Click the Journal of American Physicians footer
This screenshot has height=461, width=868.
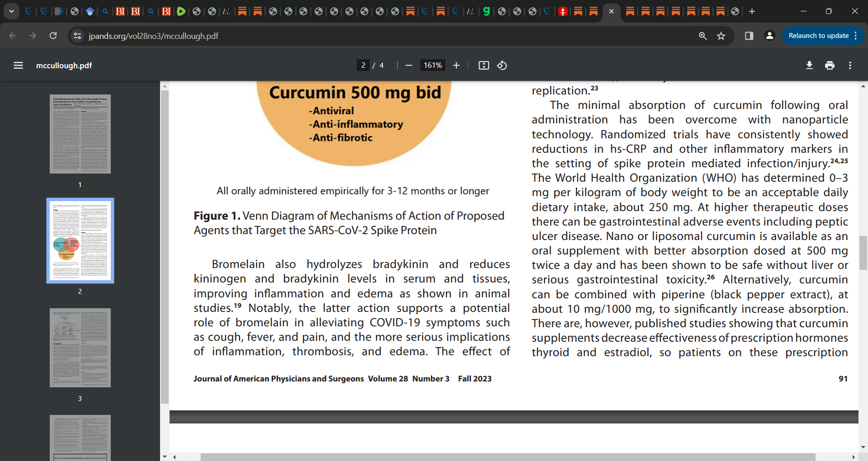(342, 379)
